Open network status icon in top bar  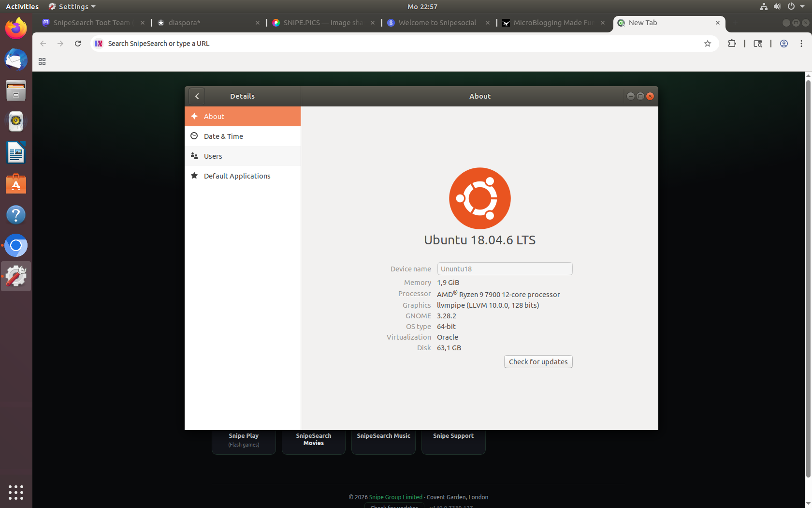click(764, 6)
